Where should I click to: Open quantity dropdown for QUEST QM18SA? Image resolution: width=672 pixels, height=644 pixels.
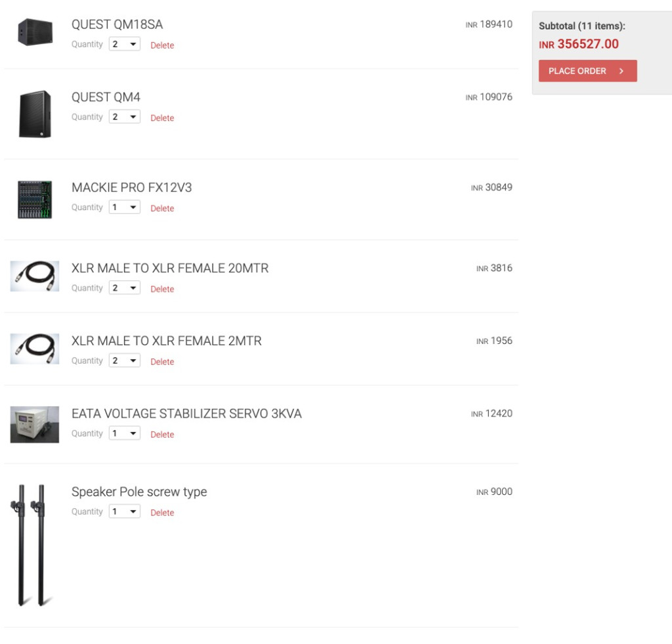pos(125,45)
